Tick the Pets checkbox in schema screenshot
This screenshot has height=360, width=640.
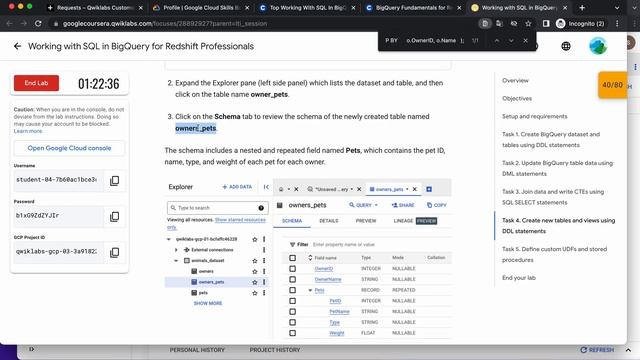[x=292, y=290]
